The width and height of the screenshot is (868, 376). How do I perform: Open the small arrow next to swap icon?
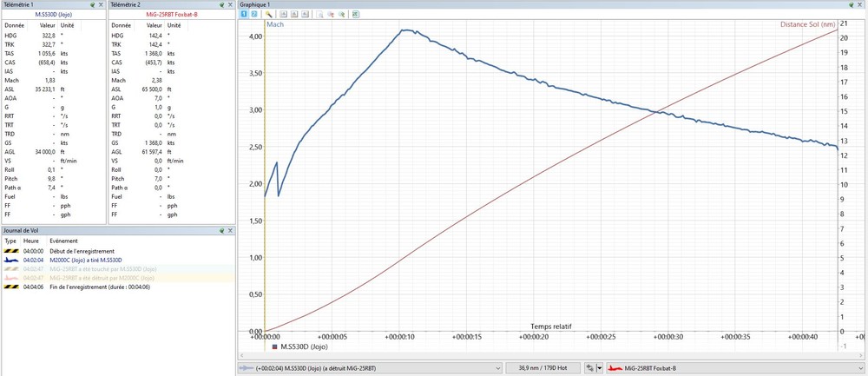(x=599, y=367)
